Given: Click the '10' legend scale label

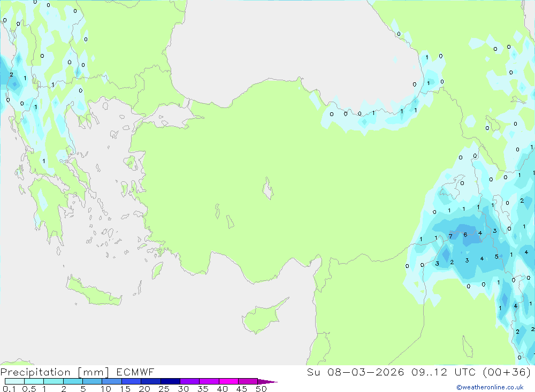Looking at the screenshot, I should 106,389.
